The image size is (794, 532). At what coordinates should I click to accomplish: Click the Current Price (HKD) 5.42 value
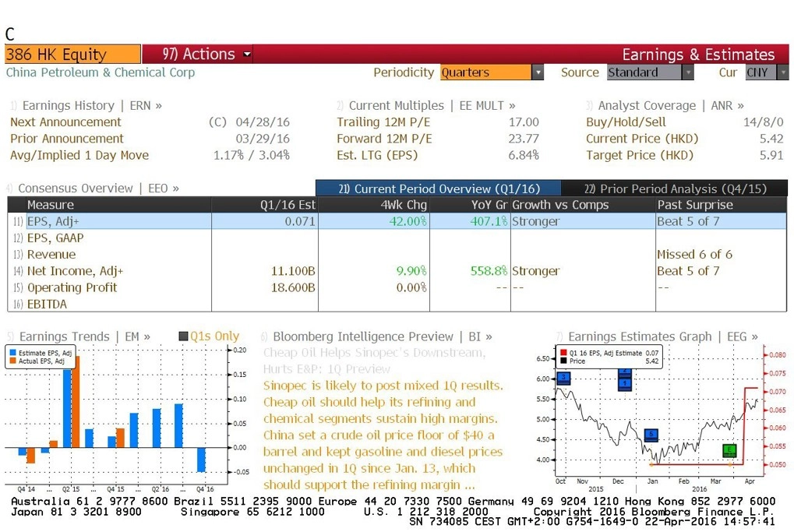click(771, 139)
